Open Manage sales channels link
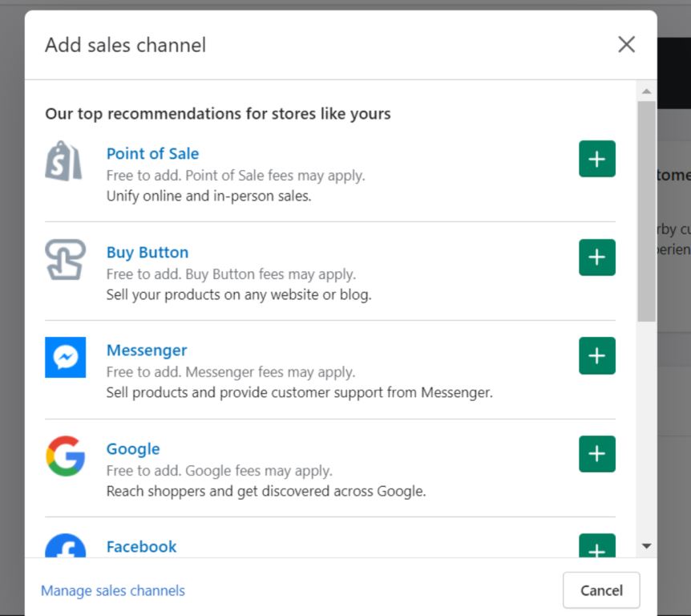The height and width of the screenshot is (616, 691). coord(113,591)
